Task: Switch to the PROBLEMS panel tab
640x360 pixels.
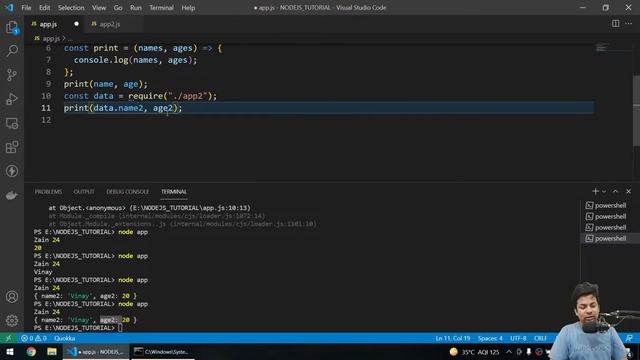Action: (48, 191)
